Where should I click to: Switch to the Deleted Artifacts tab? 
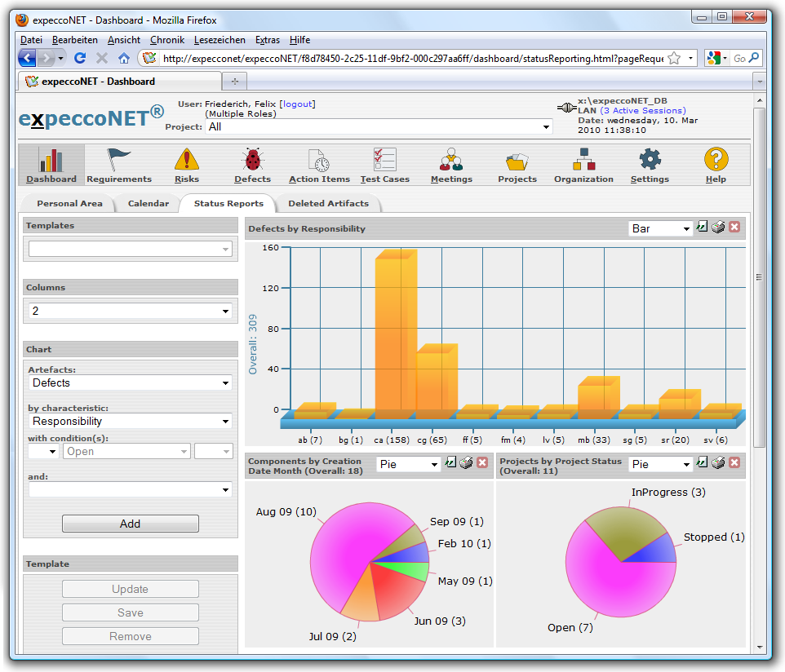pos(328,203)
